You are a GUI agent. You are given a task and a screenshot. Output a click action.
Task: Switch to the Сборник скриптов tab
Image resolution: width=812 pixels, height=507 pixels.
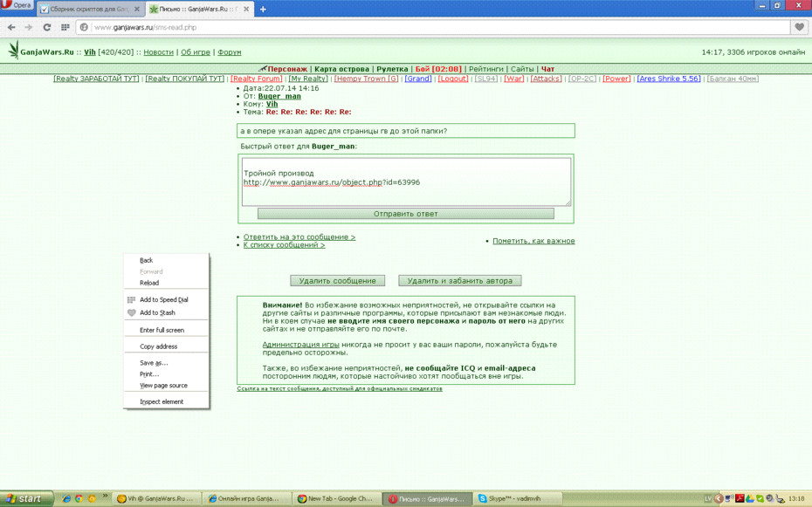(x=91, y=9)
